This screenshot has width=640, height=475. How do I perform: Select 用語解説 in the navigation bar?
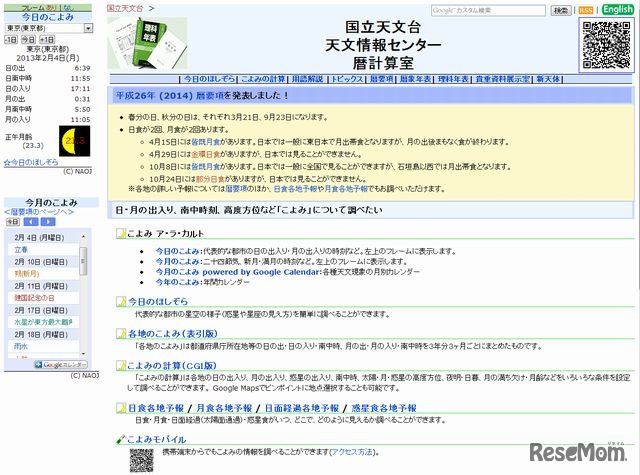[307, 77]
